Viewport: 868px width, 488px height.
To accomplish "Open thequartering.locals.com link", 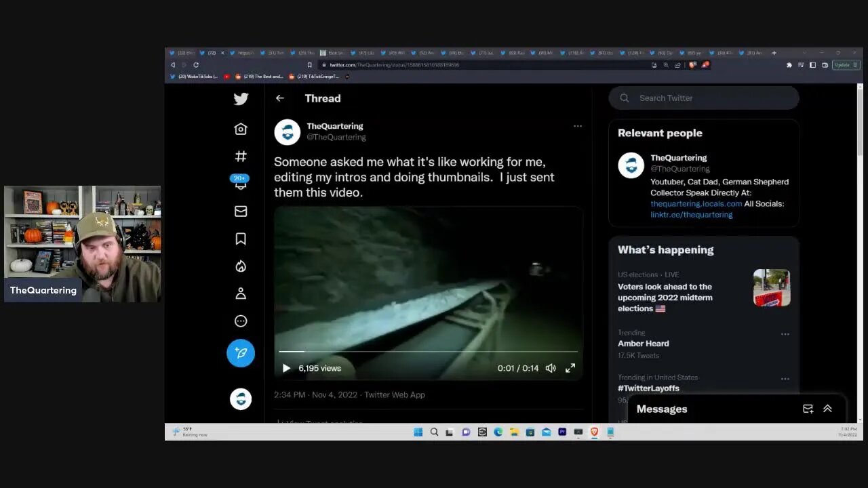I will pos(696,203).
